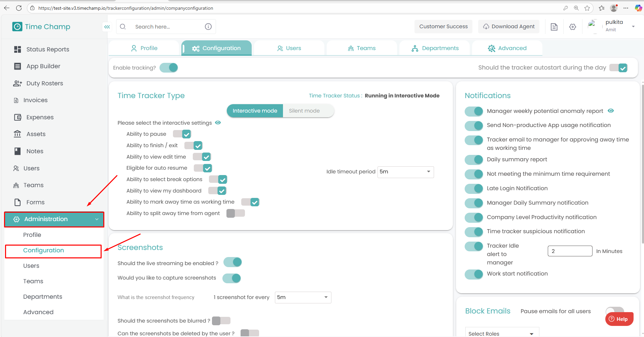Toggle Ability to view edit time
Image resolution: width=644 pixels, height=337 pixels.
tap(202, 157)
